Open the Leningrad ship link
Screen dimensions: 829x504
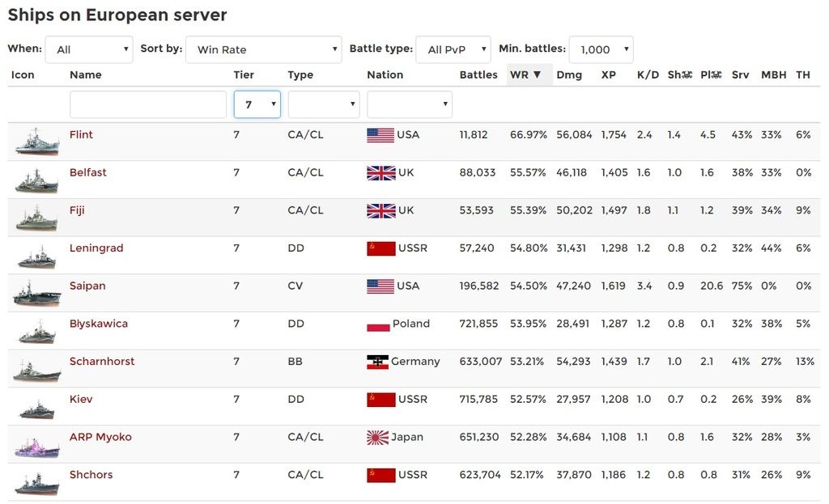[96, 248]
